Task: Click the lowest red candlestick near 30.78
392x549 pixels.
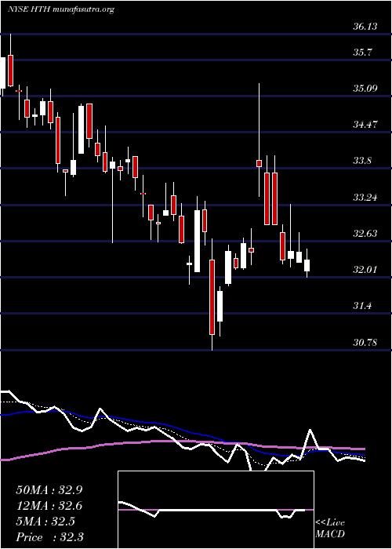Action: [x=212, y=297]
